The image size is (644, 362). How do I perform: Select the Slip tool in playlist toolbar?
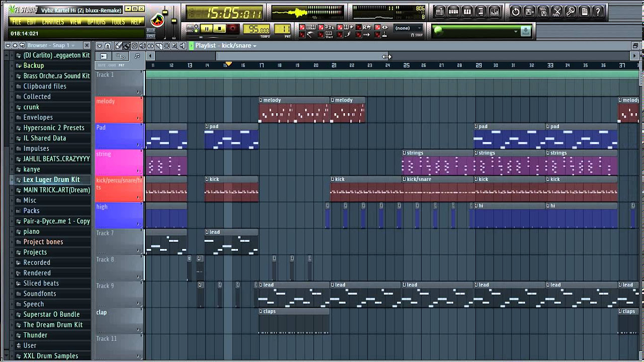pos(150,45)
